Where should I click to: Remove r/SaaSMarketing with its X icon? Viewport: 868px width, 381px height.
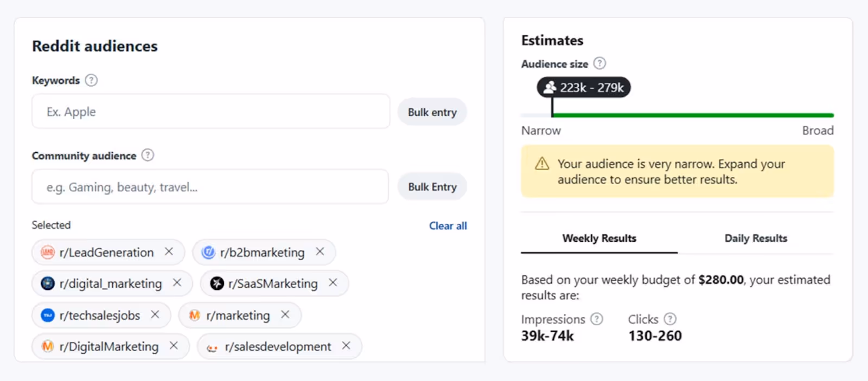pos(333,282)
